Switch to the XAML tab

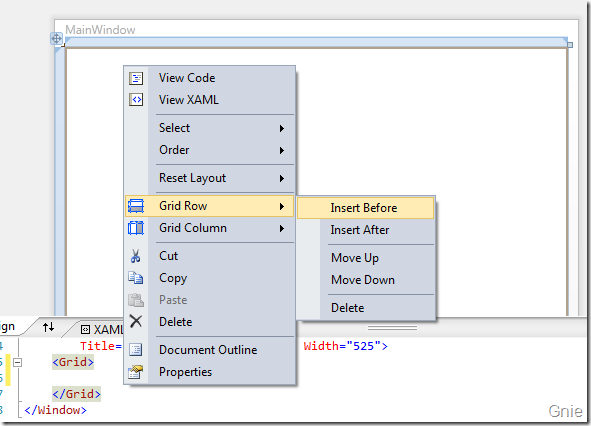tap(102, 329)
